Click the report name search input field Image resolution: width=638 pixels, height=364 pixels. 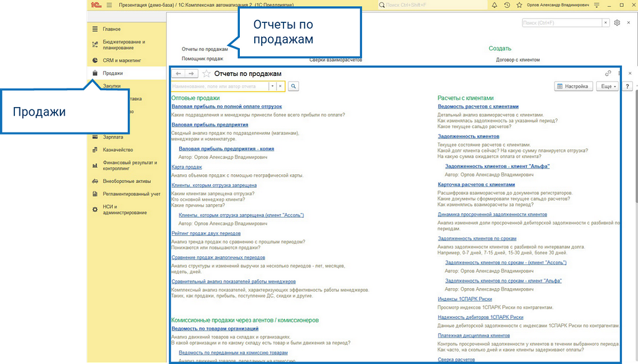point(220,86)
